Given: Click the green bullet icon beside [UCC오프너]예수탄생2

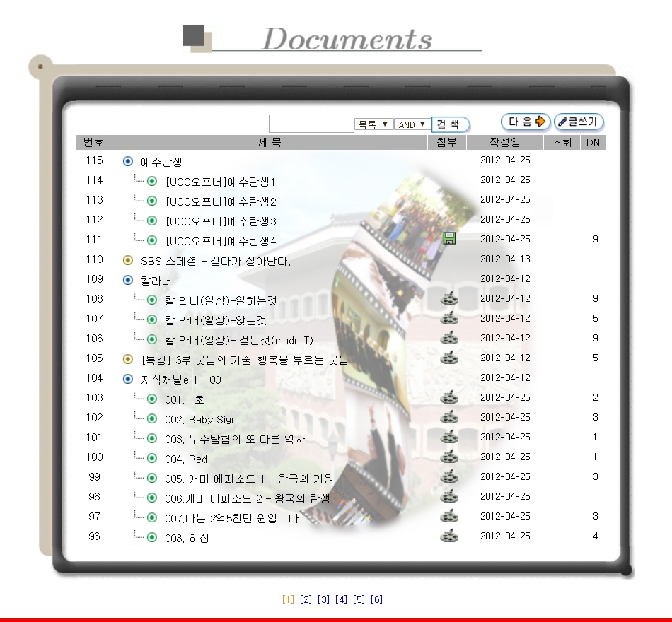Looking at the screenshot, I should [x=151, y=201].
